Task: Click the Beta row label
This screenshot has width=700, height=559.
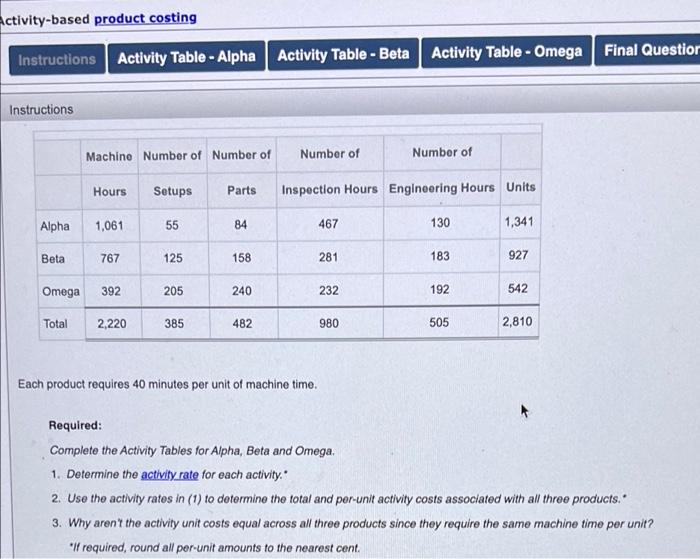Action: (x=53, y=259)
